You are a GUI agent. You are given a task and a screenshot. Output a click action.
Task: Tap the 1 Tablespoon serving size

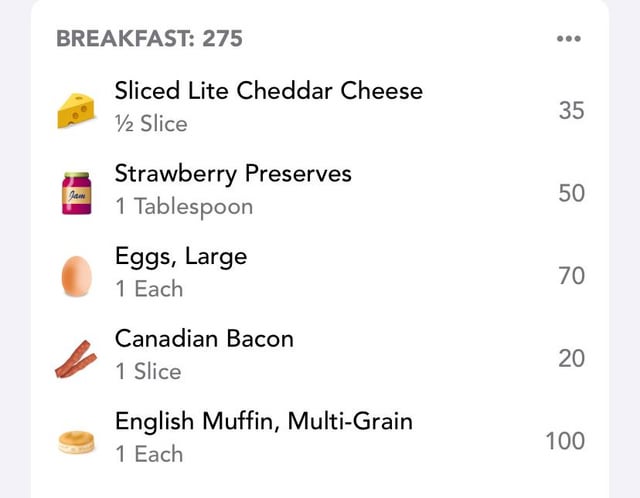(183, 207)
